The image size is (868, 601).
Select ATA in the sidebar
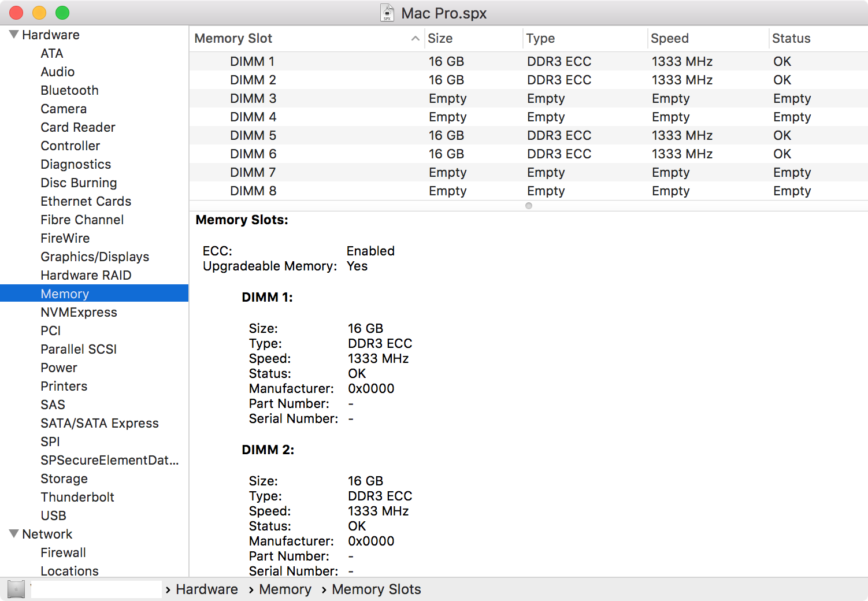tap(52, 53)
